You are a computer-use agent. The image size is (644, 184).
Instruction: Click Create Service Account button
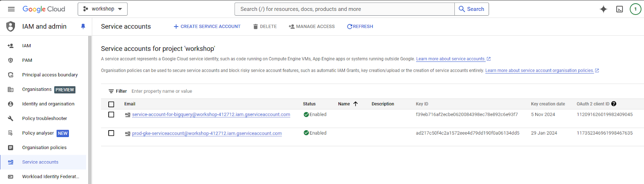point(207,27)
